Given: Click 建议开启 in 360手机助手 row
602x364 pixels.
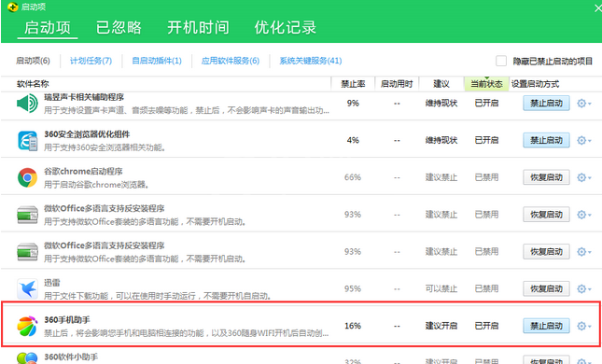Looking at the screenshot, I should (441, 326).
